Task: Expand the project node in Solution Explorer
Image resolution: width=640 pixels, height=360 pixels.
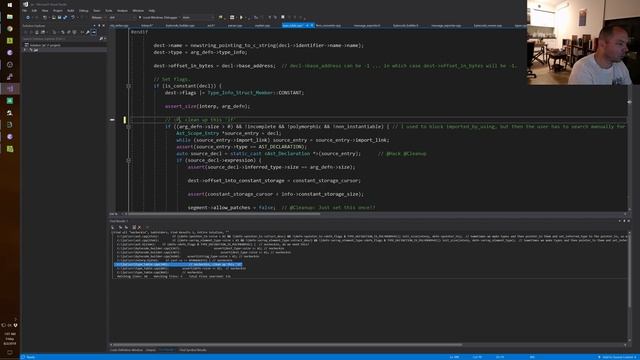Action: (25, 50)
